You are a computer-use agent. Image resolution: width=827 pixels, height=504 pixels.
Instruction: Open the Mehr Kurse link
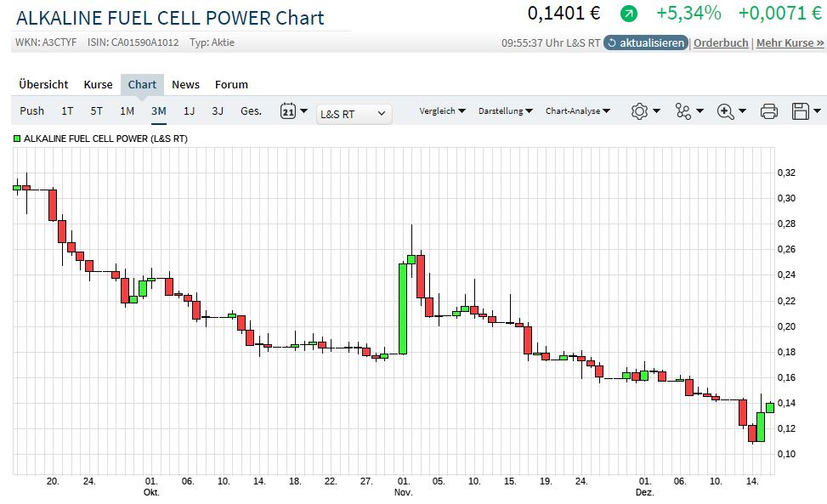790,42
